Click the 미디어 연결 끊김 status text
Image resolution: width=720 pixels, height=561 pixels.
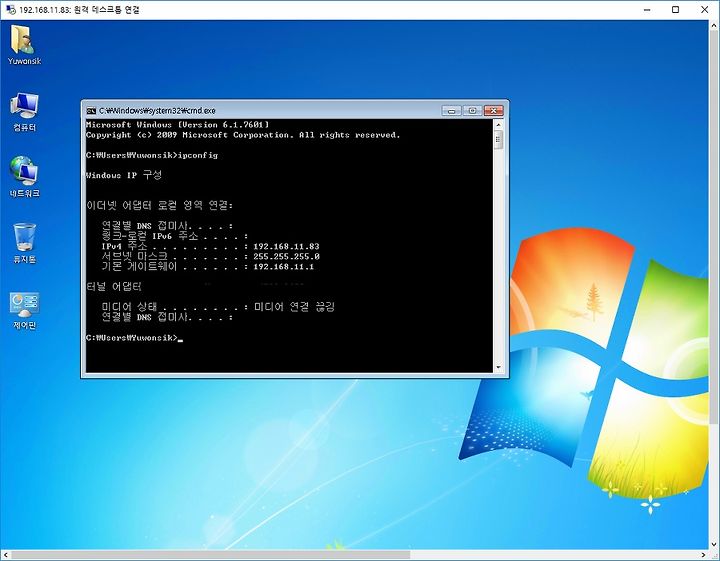294,307
